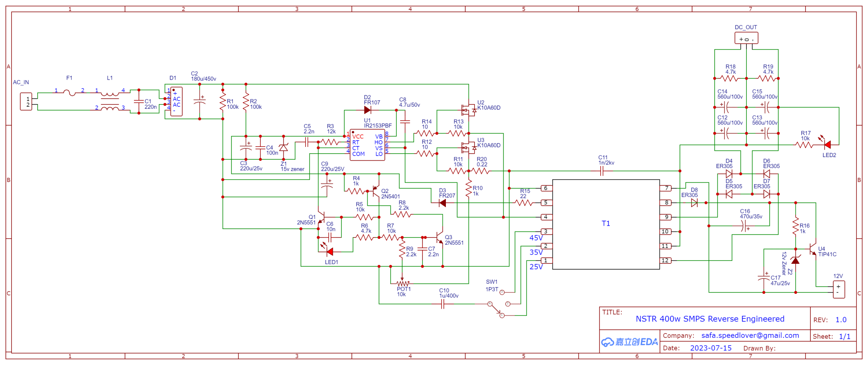
Task: Click the 'C1 220n' label
Action: [x=150, y=104]
